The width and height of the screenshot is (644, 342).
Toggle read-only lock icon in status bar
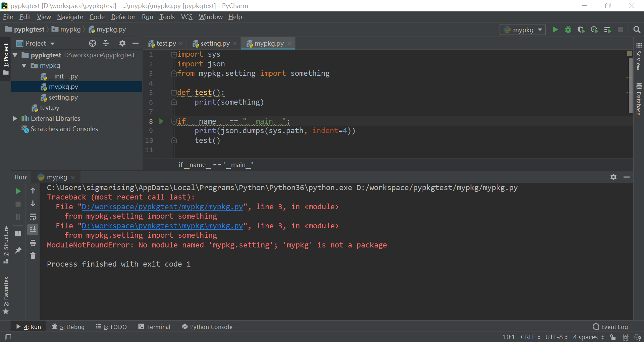tap(613, 337)
